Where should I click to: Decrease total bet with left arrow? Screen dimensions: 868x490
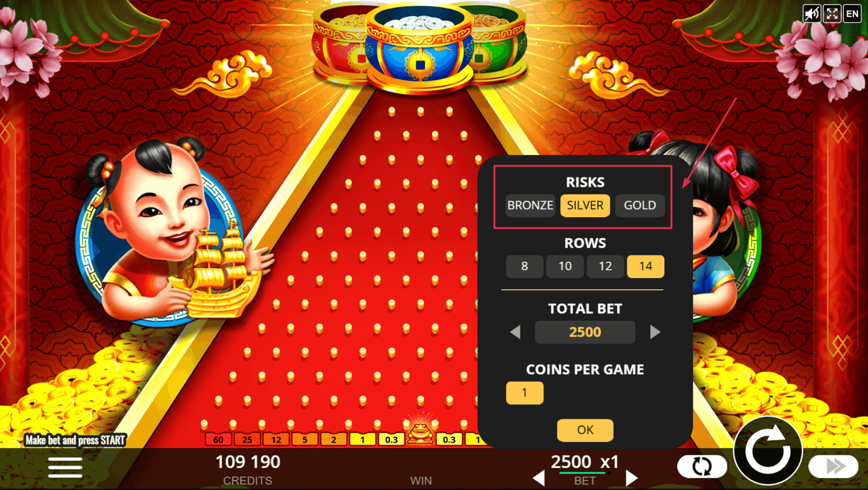[515, 332]
